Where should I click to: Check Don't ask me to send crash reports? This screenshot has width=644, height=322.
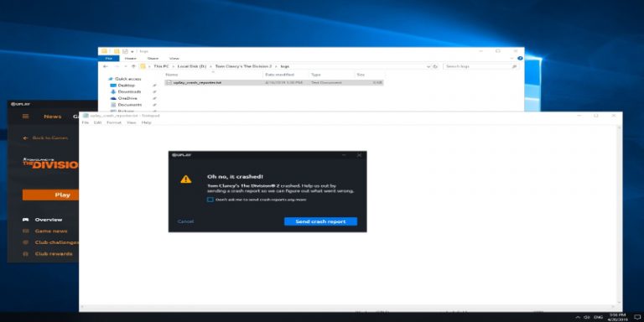210,200
